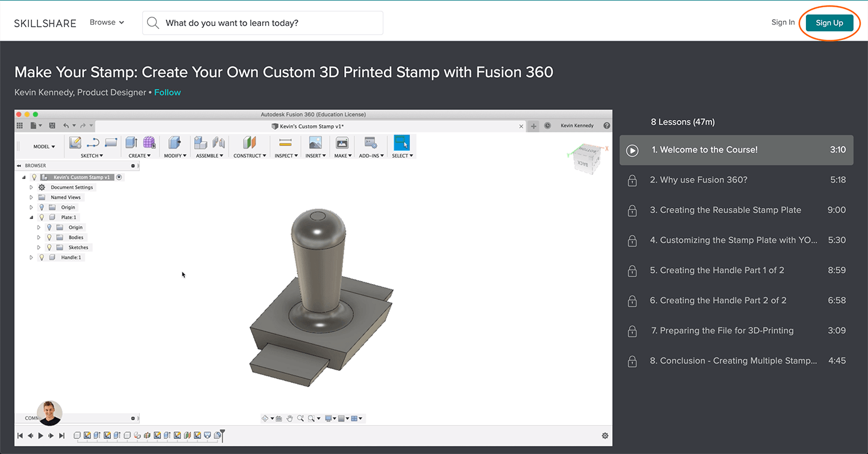Screen dimensions: 868x454
Task: Click the Sign Up button
Action: tap(829, 23)
